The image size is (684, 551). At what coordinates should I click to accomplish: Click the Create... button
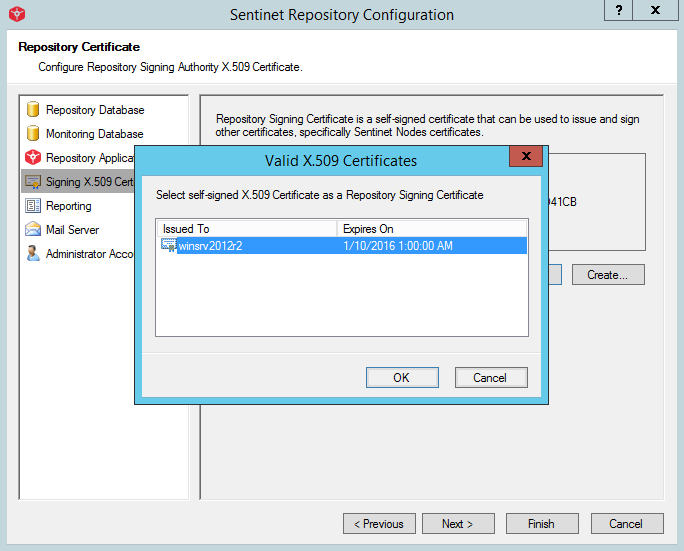608,274
